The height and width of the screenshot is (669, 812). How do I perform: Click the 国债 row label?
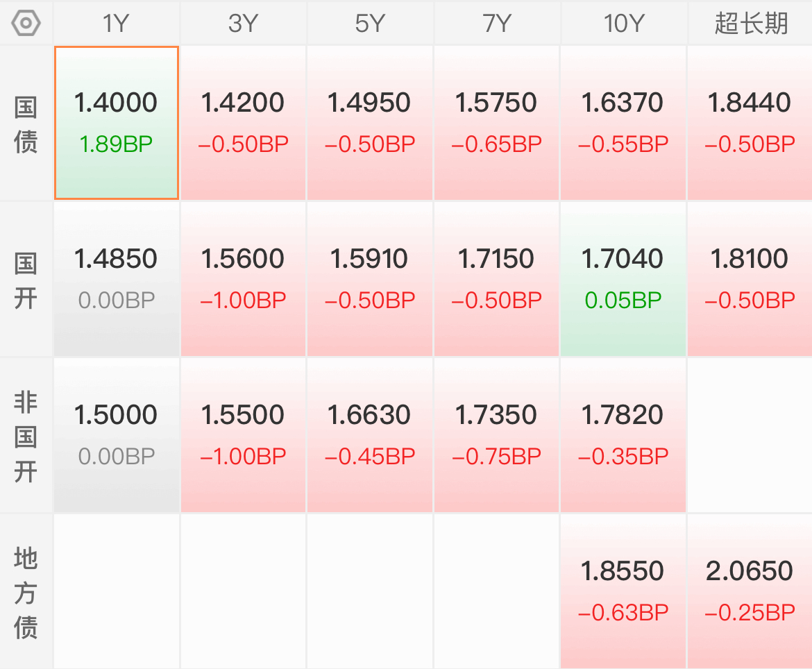(x=26, y=124)
